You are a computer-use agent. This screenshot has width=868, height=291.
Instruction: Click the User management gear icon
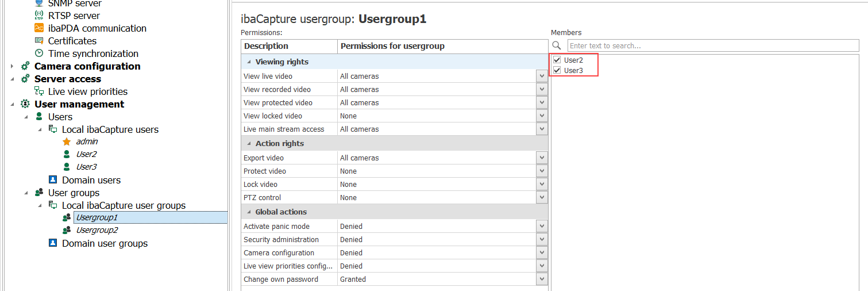click(25, 104)
